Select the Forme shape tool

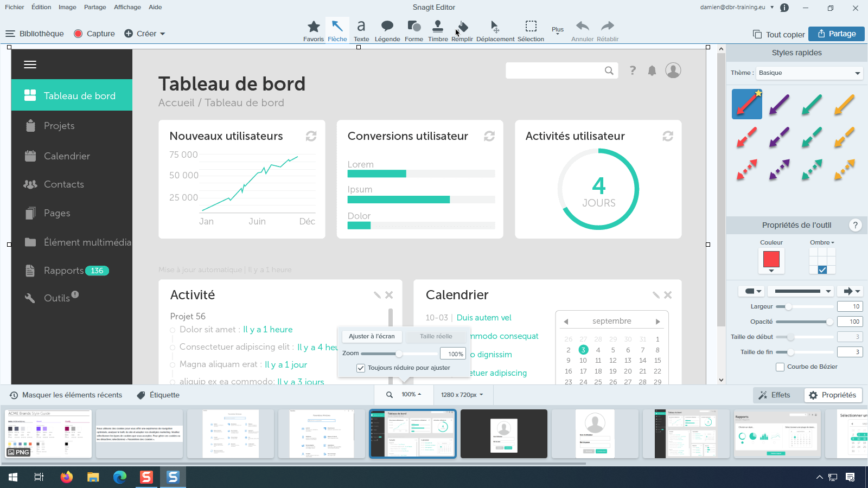click(x=414, y=31)
